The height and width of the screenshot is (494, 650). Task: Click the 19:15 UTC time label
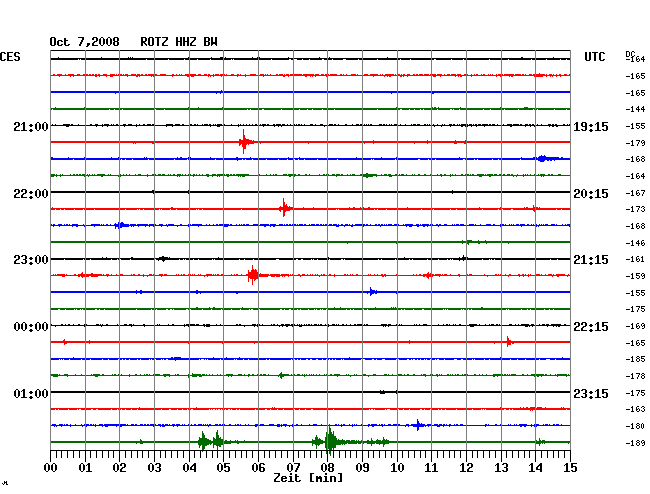[x=591, y=126]
